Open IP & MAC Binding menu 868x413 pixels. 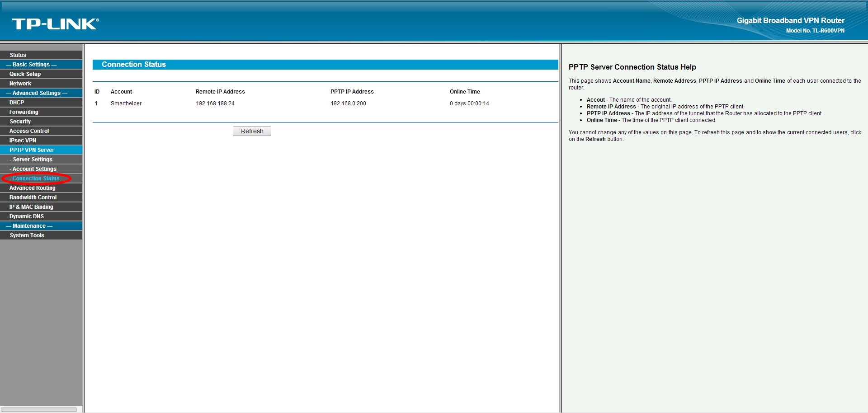(41, 207)
